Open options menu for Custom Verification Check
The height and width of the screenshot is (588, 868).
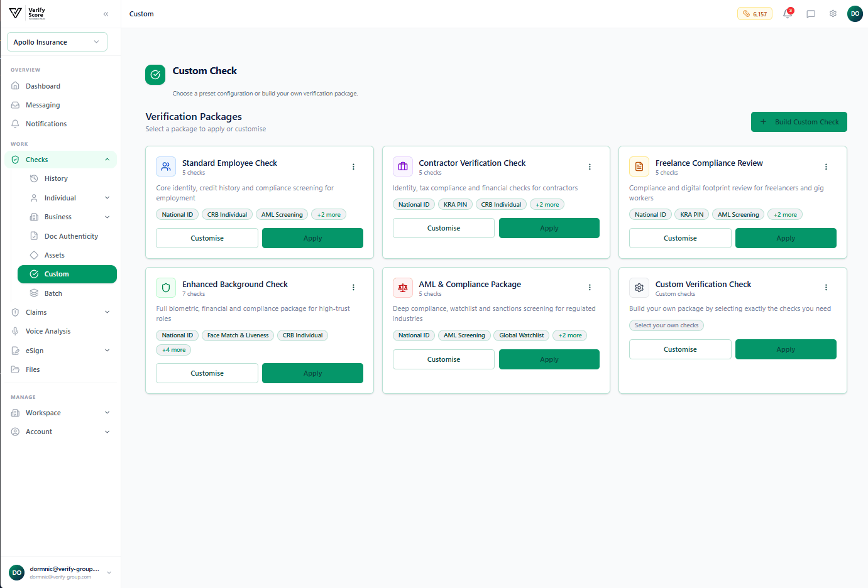coord(826,287)
